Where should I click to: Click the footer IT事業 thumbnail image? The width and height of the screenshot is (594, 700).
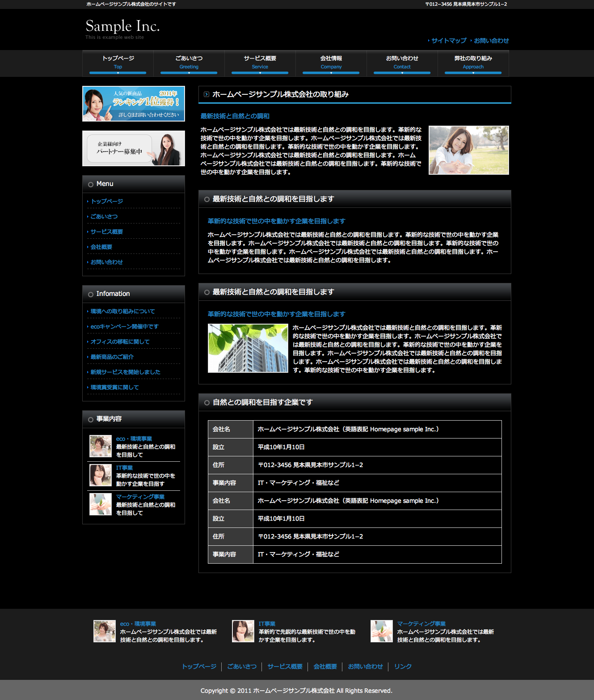[x=243, y=631]
